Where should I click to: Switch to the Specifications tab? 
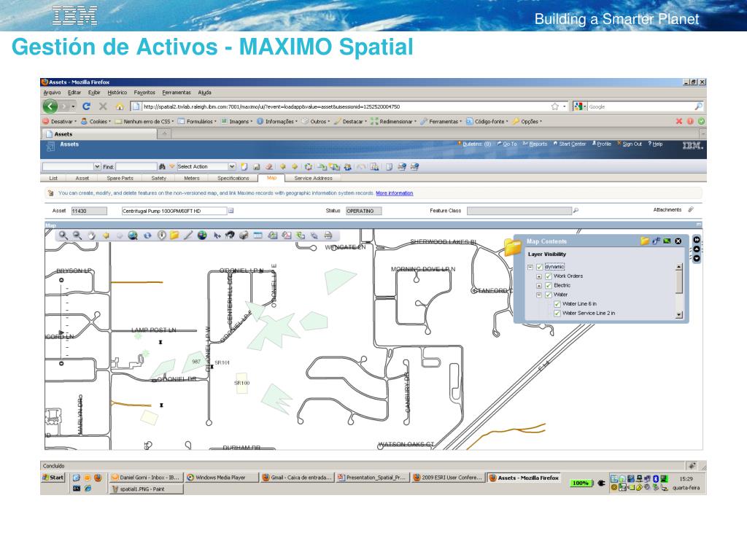coord(233,178)
